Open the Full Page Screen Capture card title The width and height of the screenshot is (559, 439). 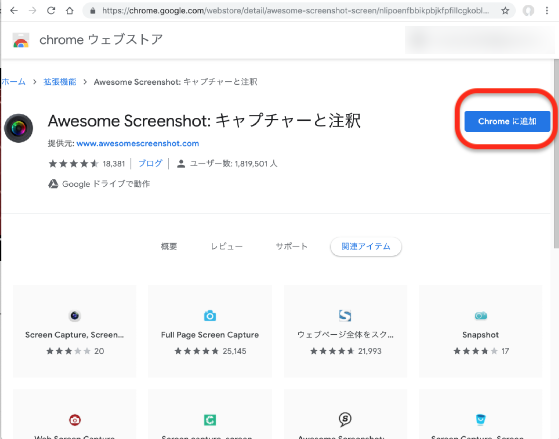pyautogui.click(x=210, y=335)
